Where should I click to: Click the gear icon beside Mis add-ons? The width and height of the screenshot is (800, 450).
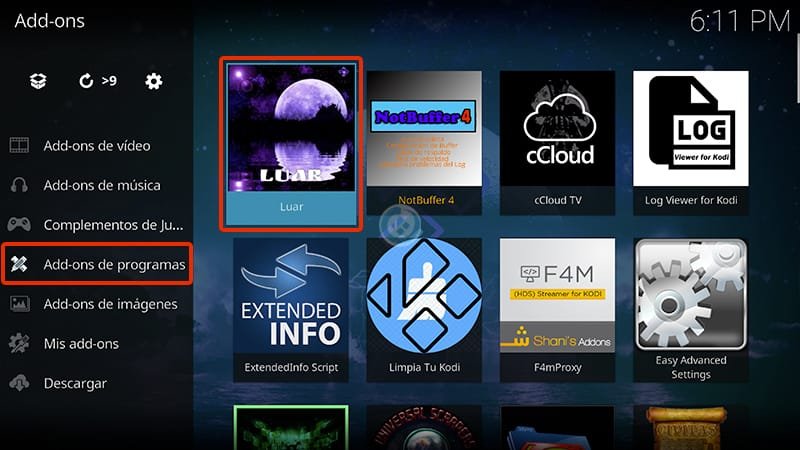(x=19, y=343)
